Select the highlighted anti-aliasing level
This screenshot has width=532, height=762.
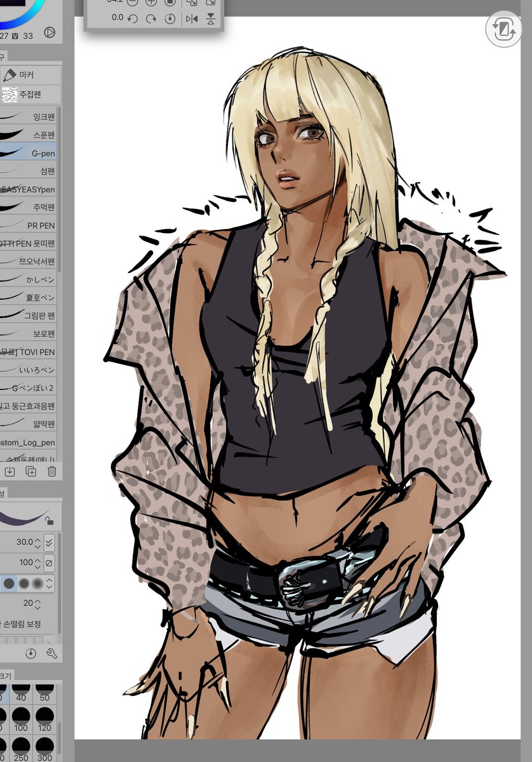click(9, 583)
